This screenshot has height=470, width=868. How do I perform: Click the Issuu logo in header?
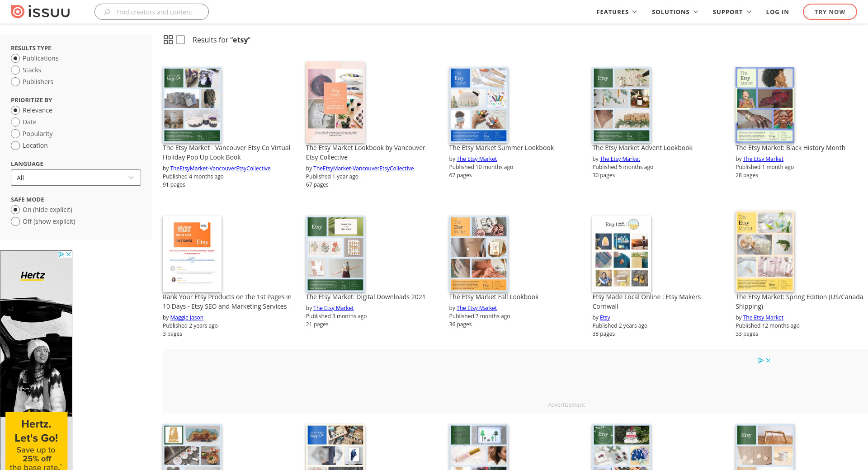[40, 12]
